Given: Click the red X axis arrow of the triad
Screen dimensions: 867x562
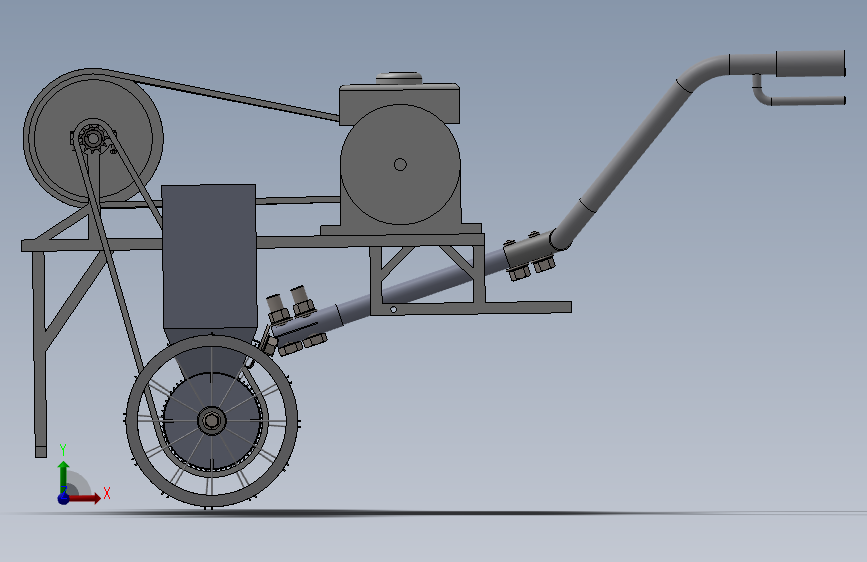Looking at the screenshot, I should (84, 498).
